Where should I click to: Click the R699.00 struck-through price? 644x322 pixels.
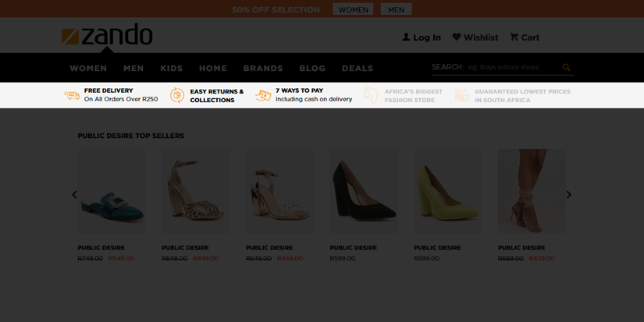[511, 258]
